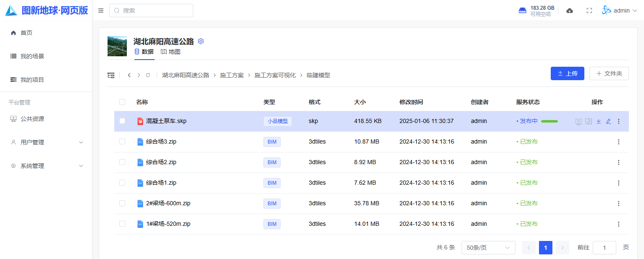644x259 pixels.
Task: Click the file name 综合场2.zip
Action: click(x=161, y=162)
